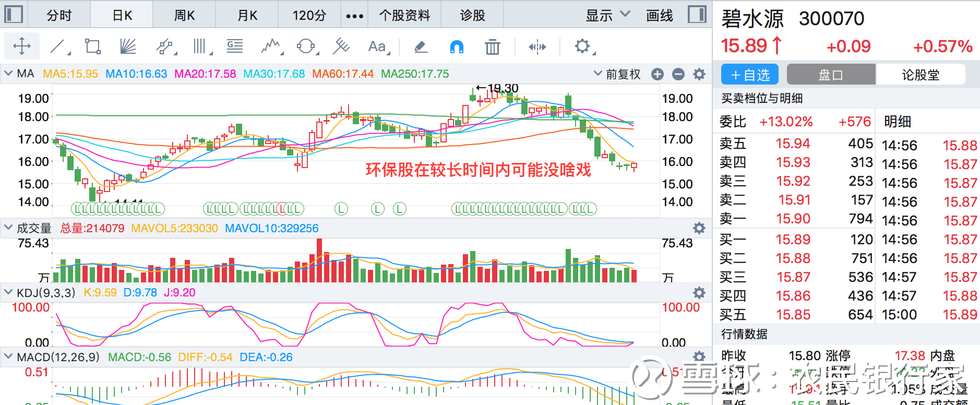Click the 委比 +13.02% value
The image size is (980, 405).
(786, 122)
